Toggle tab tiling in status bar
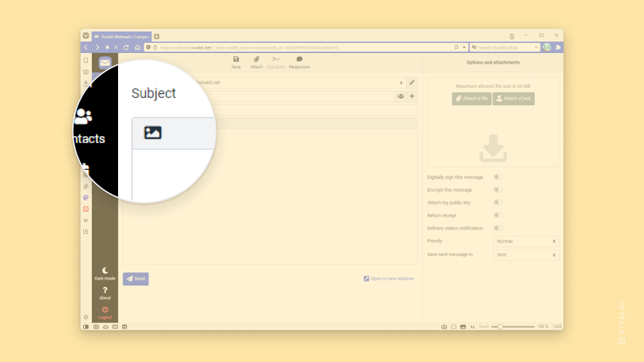The width and height of the screenshot is (644, 362). pos(453,326)
